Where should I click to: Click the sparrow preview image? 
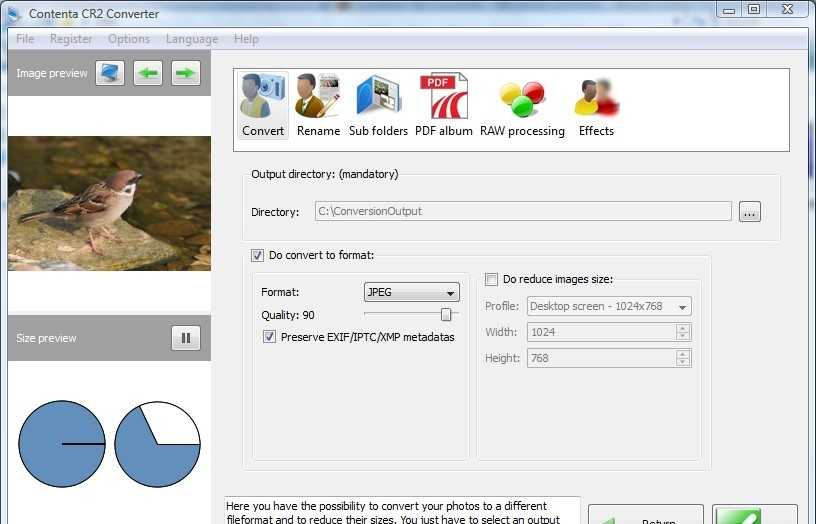109,203
